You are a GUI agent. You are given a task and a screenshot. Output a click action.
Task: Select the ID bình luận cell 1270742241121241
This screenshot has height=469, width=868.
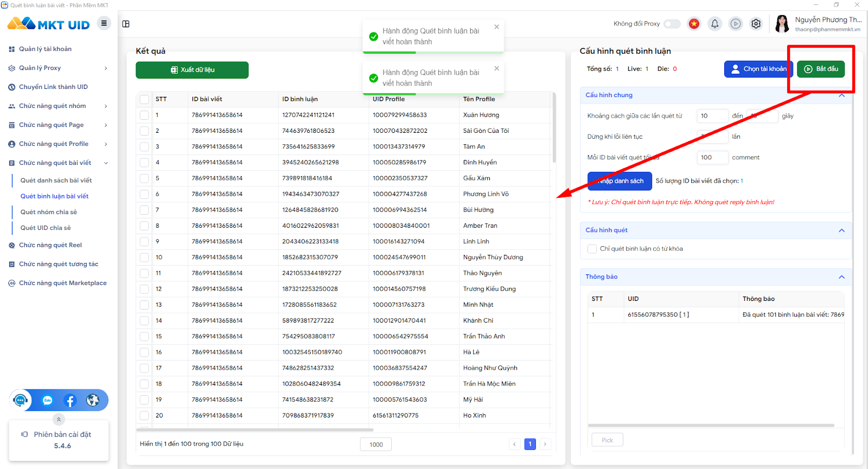(x=308, y=115)
